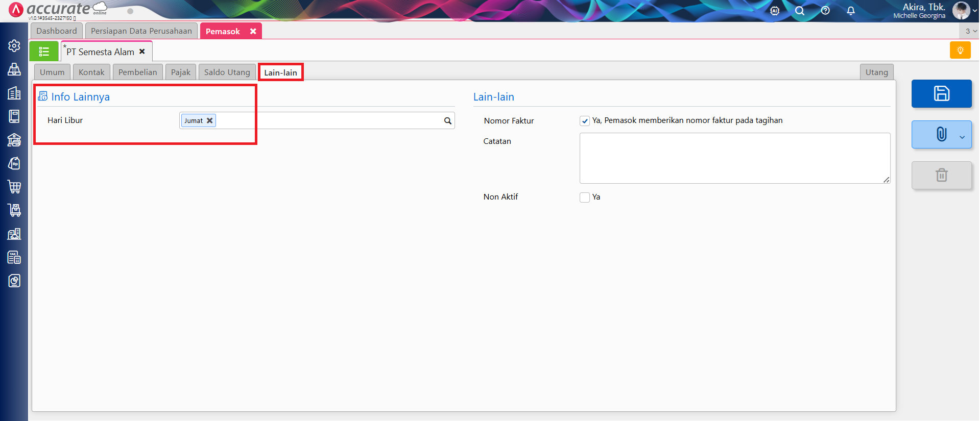Open the user profile dropdown menu
Screen dimensions: 980x421
click(974, 11)
